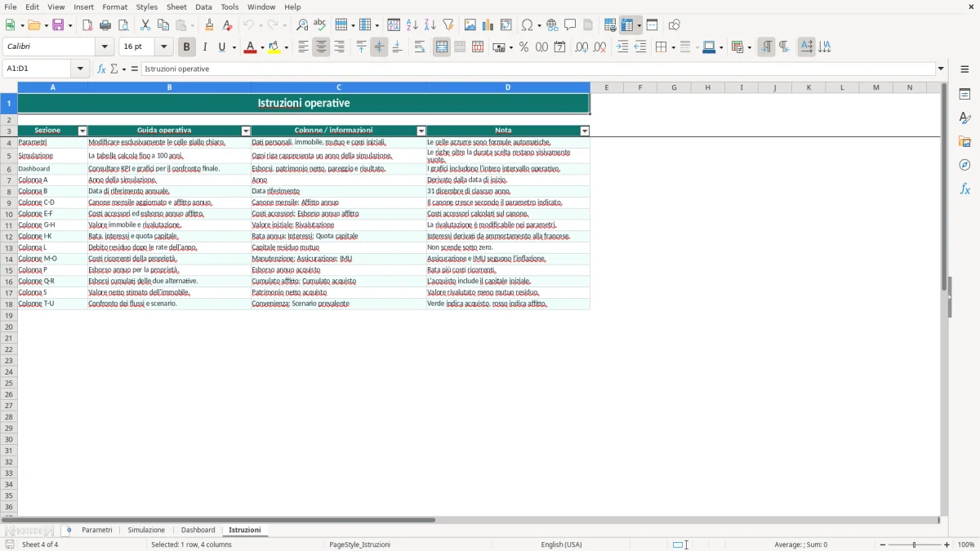Click the Sort Descending icon
Image resolution: width=980 pixels, height=551 pixels.
(x=430, y=25)
